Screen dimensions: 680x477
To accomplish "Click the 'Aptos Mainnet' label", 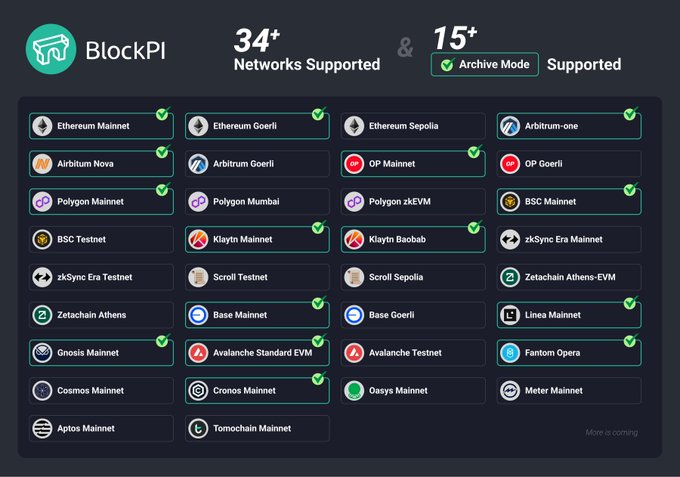I will (86, 428).
